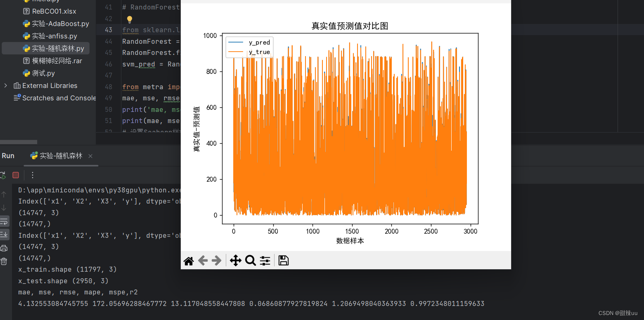
Task: Open the three-dot run options menu
Action: pos(32,175)
